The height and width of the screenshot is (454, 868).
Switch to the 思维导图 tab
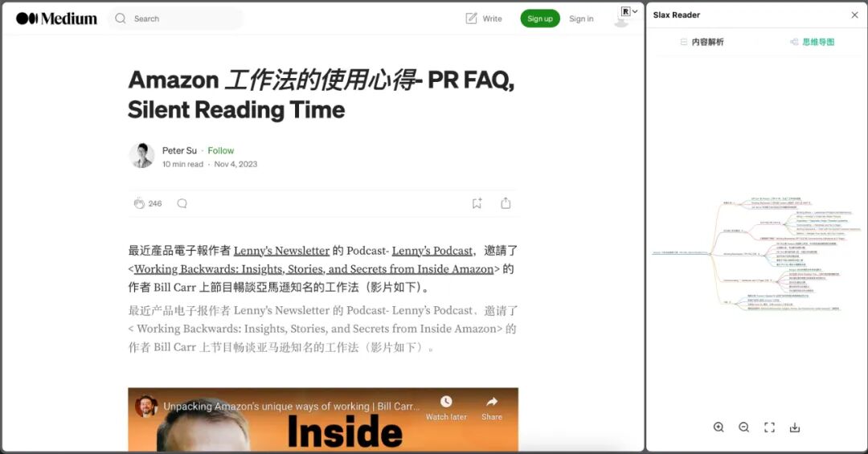(812, 42)
